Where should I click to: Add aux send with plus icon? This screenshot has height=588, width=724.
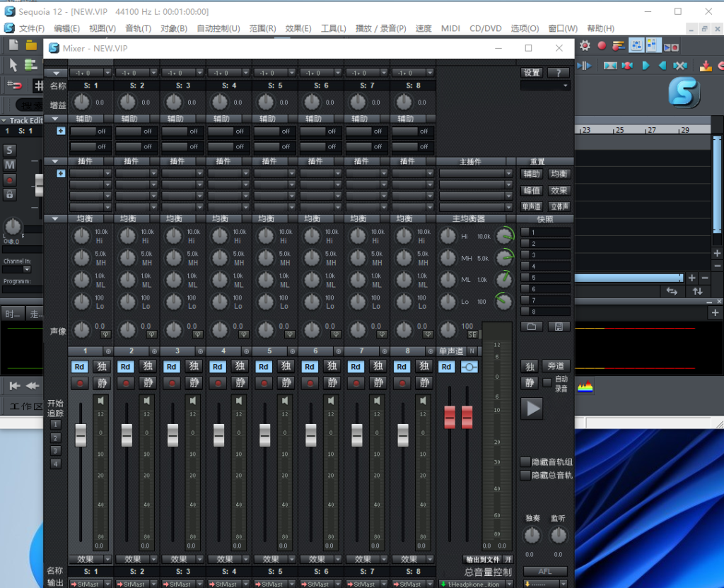[61, 131]
